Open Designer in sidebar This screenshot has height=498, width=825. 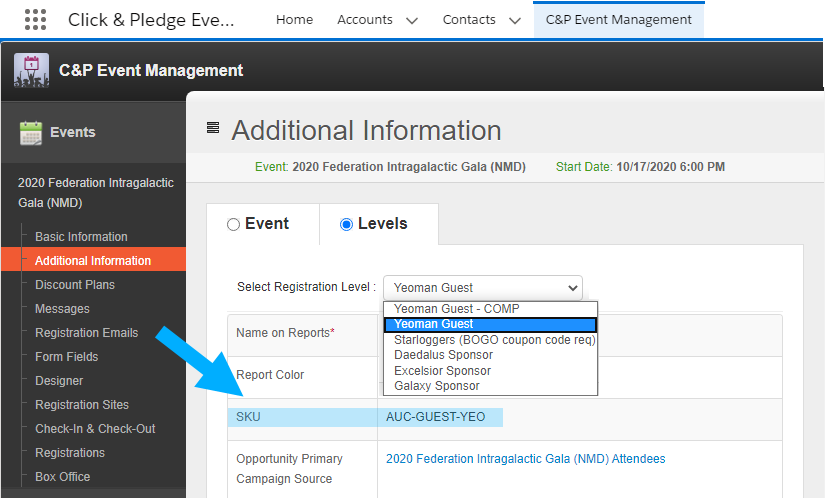[x=59, y=381]
